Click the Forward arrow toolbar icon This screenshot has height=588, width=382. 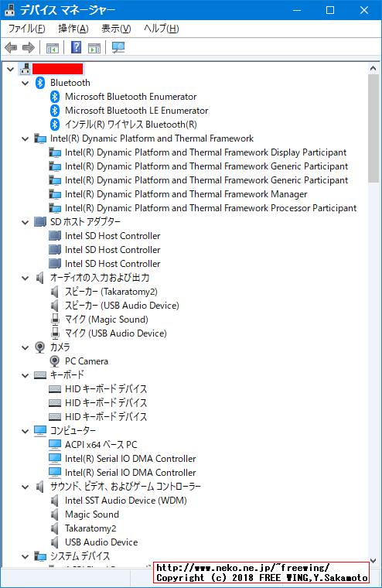29,48
